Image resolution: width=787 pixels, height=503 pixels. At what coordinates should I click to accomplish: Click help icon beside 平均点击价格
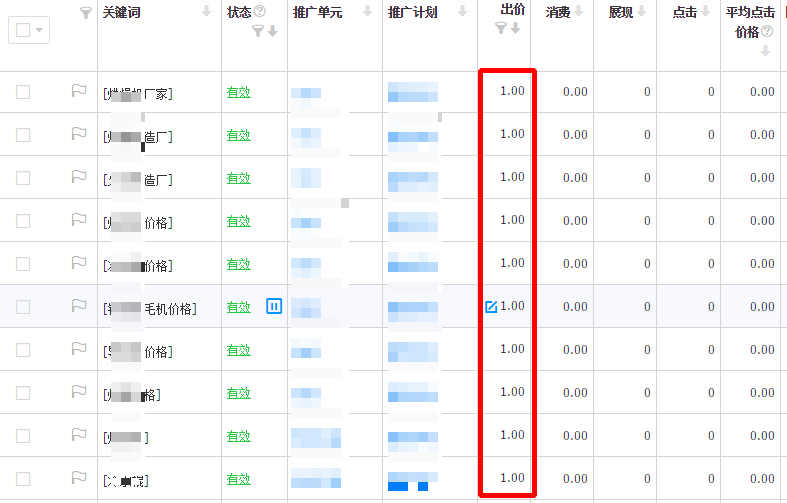(x=767, y=32)
